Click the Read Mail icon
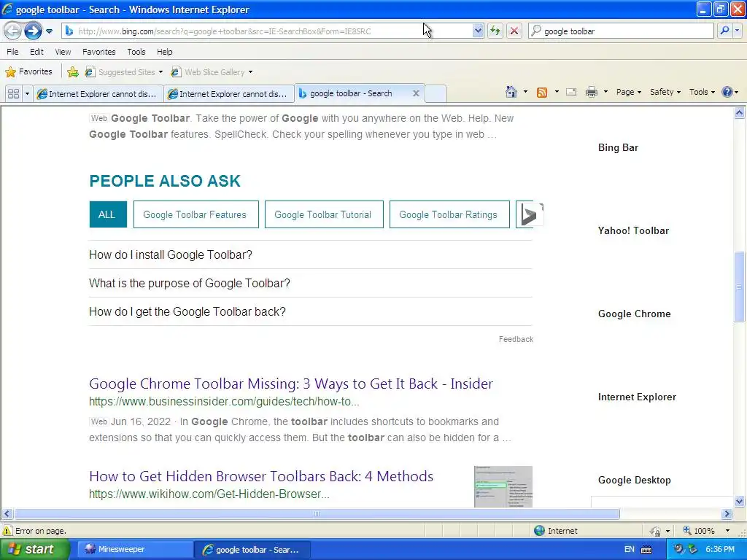This screenshot has height=560, width=747. coord(571,93)
